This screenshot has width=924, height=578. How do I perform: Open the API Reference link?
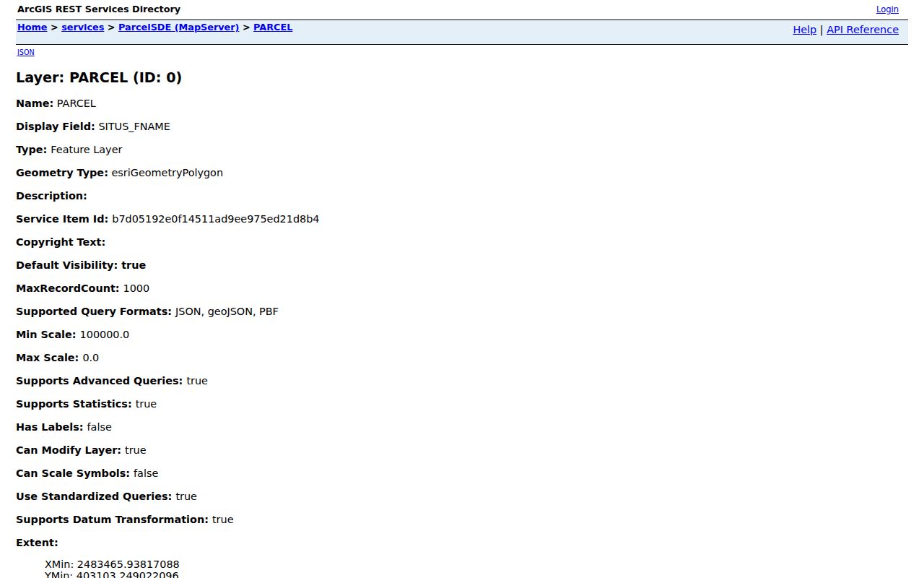(x=863, y=30)
